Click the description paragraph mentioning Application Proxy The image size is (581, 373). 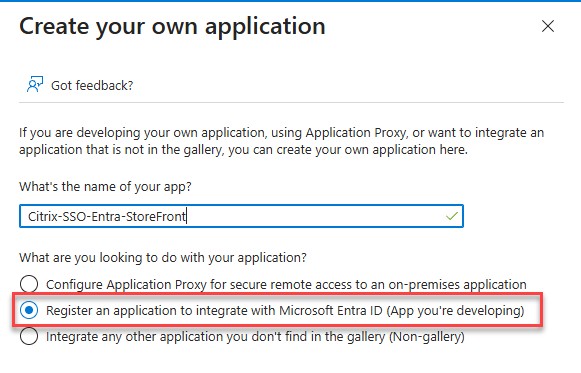(282, 141)
